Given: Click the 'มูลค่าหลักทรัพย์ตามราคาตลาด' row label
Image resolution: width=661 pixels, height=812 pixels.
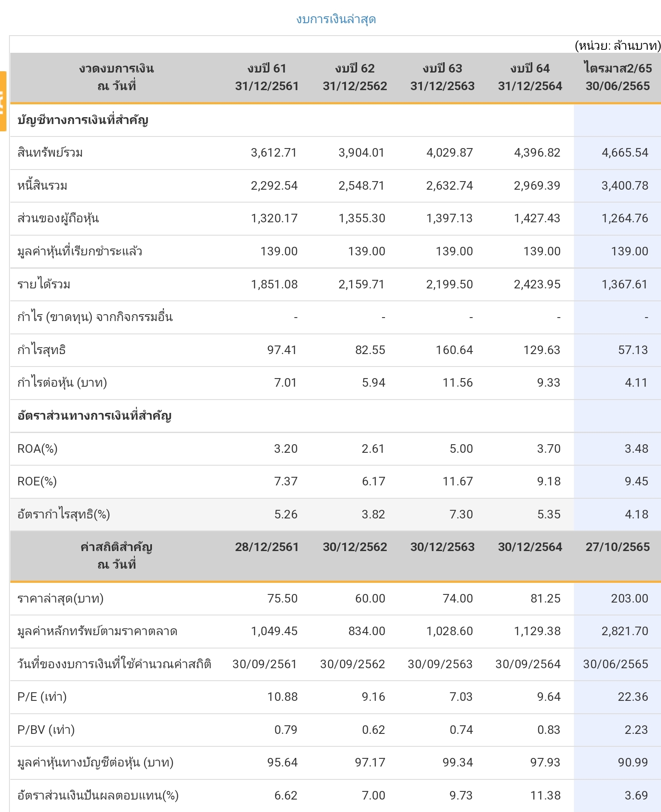Looking at the screenshot, I should [97, 631].
